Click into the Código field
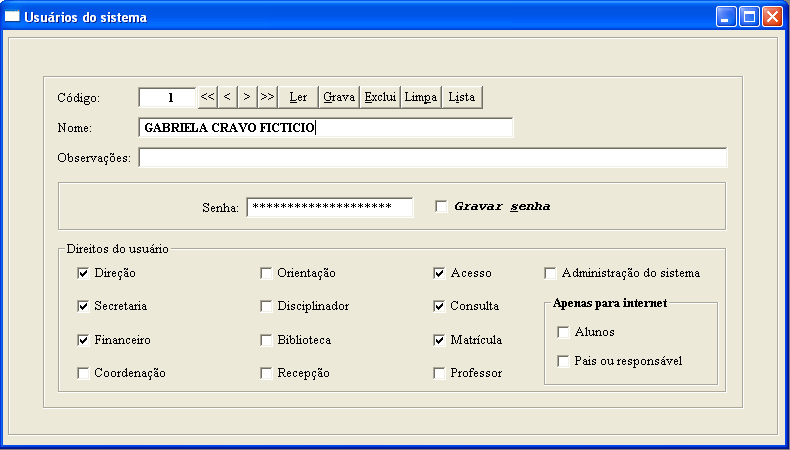This screenshot has width=790, height=450. point(167,97)
